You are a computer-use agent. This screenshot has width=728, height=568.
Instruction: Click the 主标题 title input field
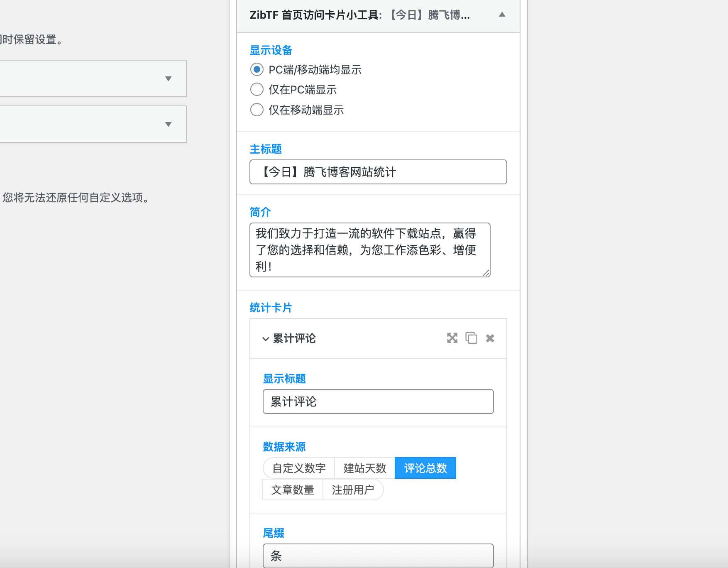tap(378, 172)
